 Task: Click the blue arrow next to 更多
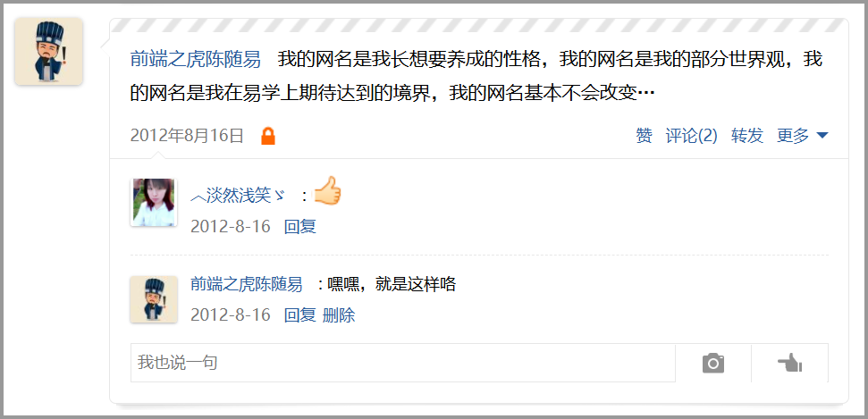(822, 136)
